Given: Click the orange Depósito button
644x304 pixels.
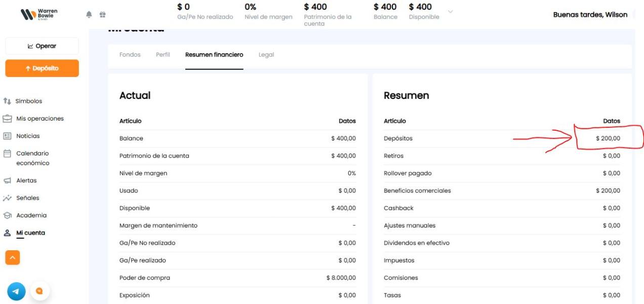Looking at the screenshot, I should [x=42, y=68].
